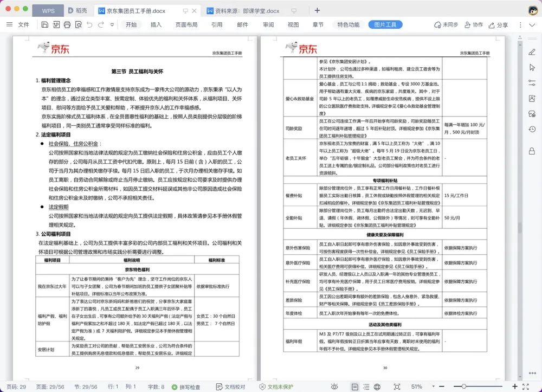This screenshot has width=542, height=392.
Task: Open the 特色功能 ribbon tab
Action: click(x=349, y=24)
